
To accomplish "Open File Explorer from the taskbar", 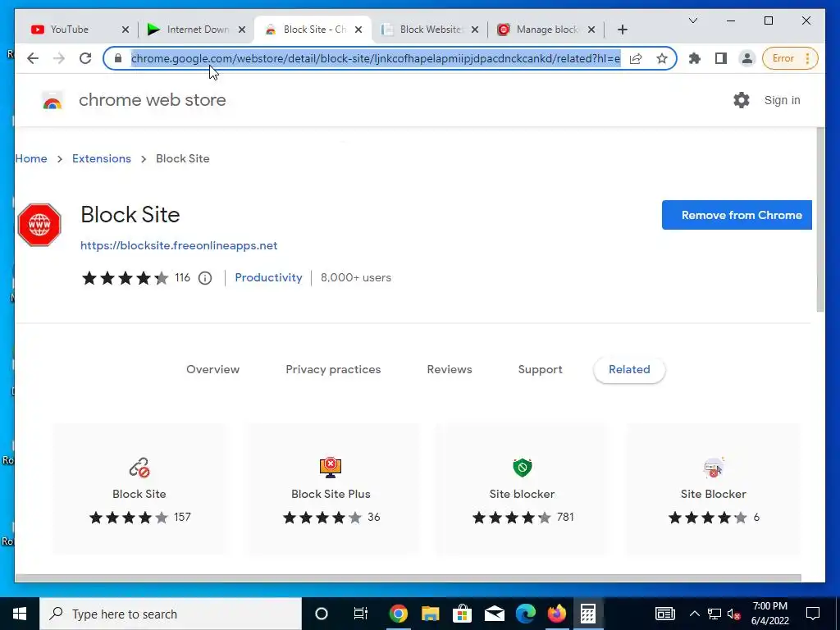I will [430, 614].
